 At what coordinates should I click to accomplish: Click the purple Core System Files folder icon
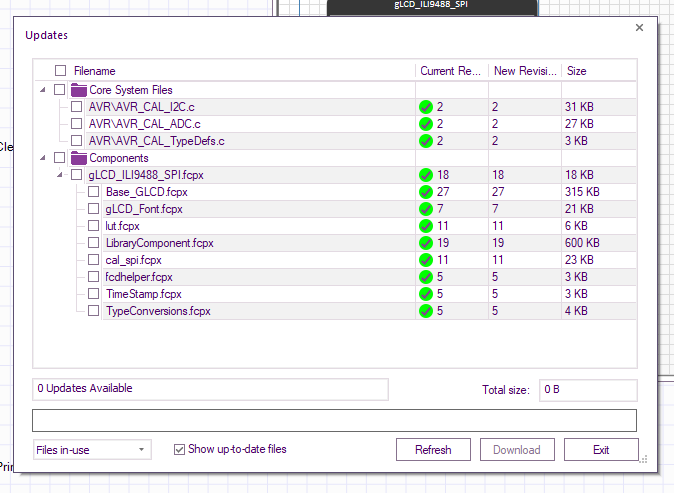click(79, 90)
